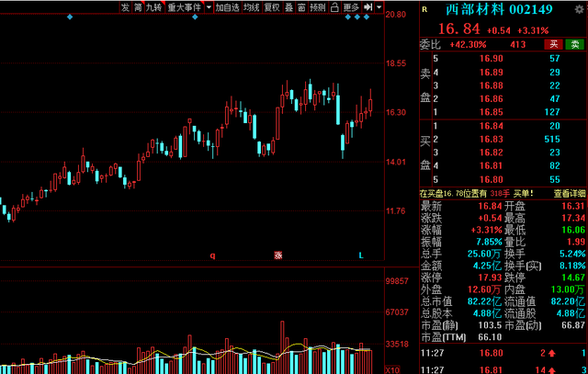Screen dimensions: 588x374
Task: Open the 重大事件 major events button
Action: [x=185, y=7]
